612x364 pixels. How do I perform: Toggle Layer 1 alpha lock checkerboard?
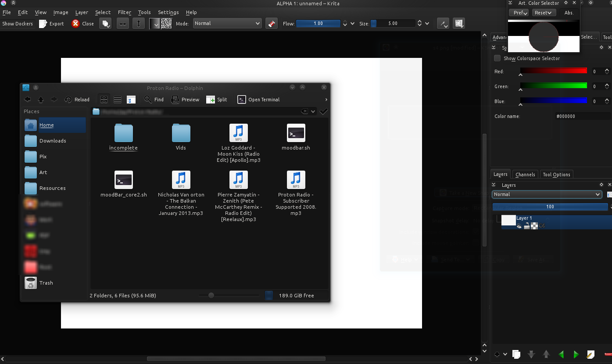click(534, 226)
